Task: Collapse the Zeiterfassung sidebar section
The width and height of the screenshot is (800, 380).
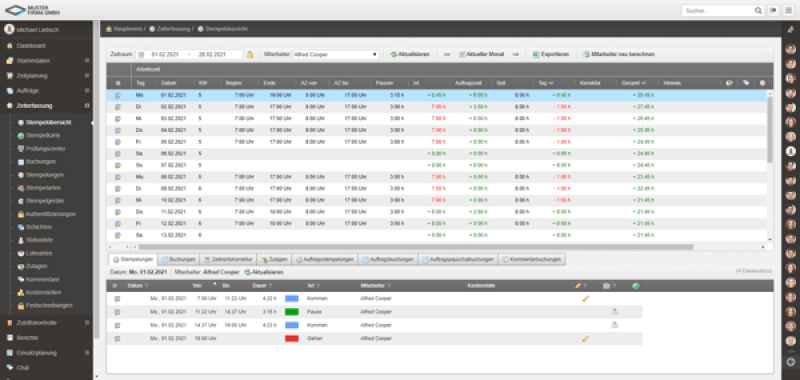Action: 87,106
